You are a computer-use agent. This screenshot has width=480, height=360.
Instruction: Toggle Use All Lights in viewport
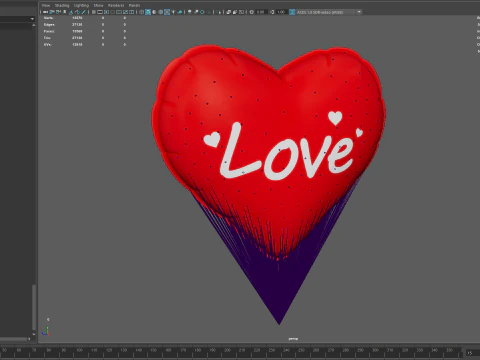pos(173,12)
